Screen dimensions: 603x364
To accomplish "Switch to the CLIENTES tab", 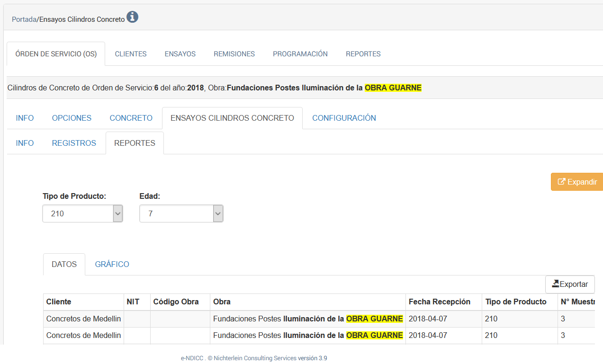I will point(131,54).
